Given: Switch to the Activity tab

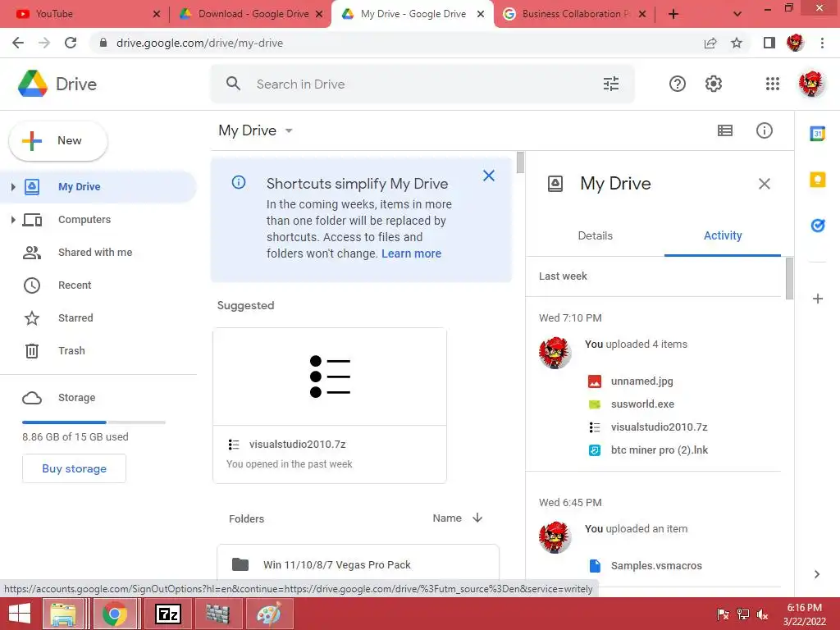Looking at the screenshot, I should tap(722, 235).
